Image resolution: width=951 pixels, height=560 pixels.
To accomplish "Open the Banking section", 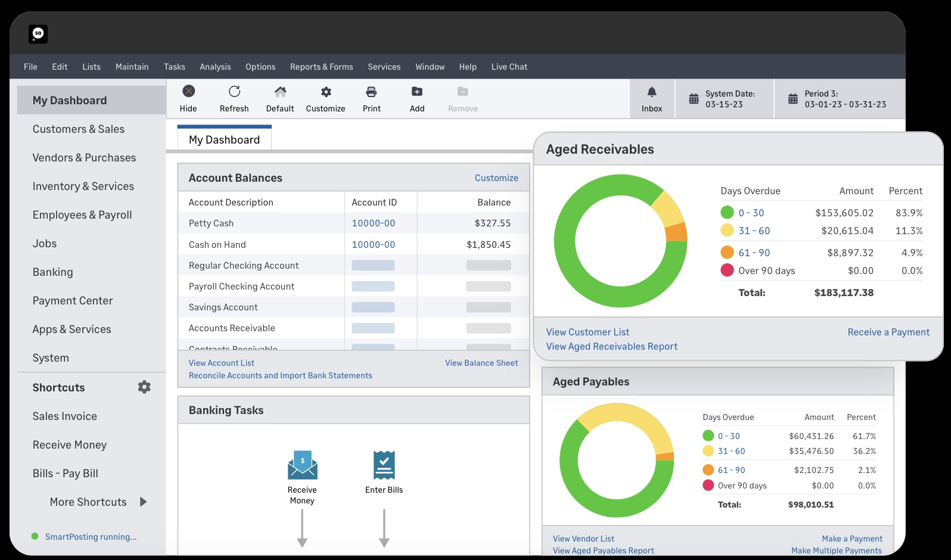I will click(53, 272).
